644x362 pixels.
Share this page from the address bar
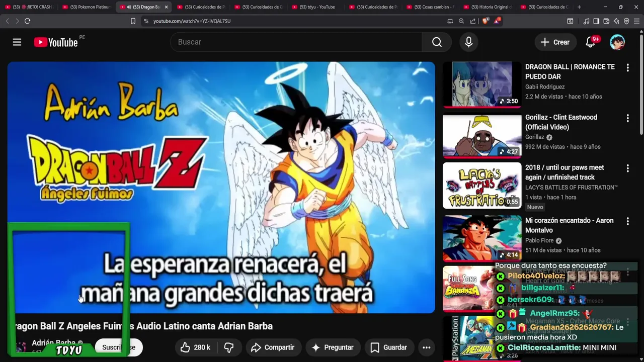click(473, 21)
